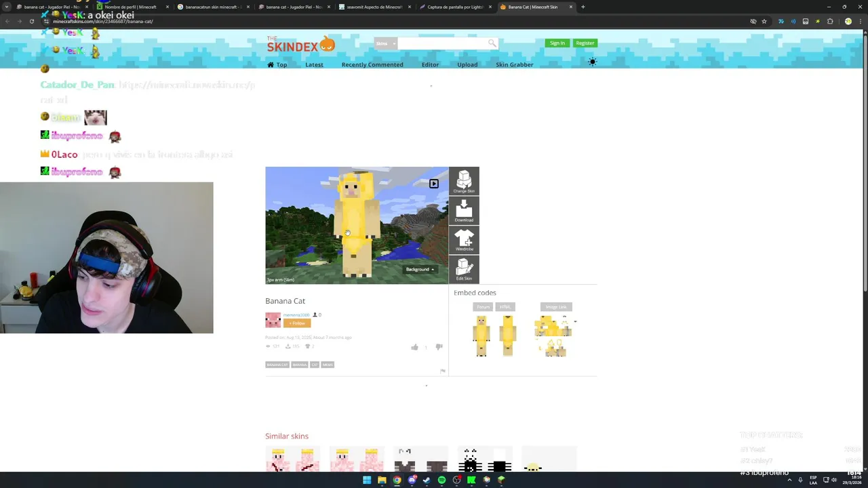Click in the skin search field
The image size is (868, 488).
[x=442, y=43]
